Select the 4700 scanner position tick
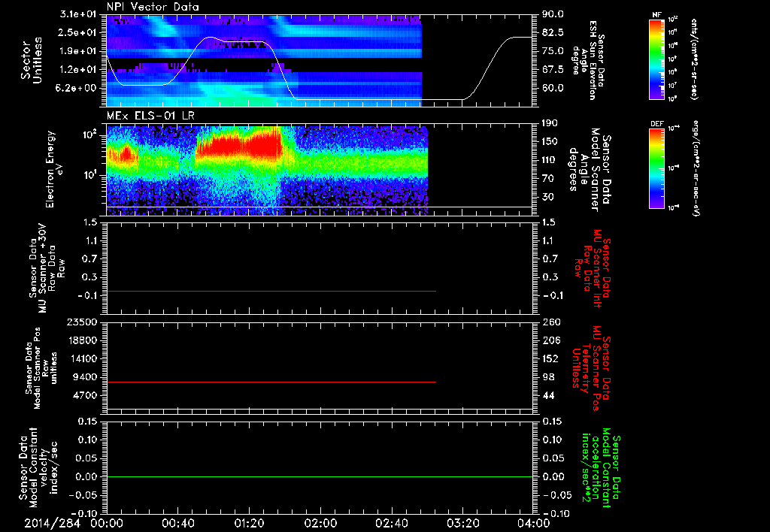Image resolution: width=770 pixels, height=532 pixels. pos(86,395)
